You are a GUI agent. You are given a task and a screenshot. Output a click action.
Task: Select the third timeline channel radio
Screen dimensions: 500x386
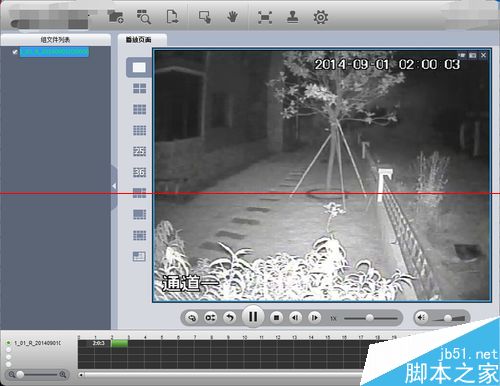coord(9,357)
